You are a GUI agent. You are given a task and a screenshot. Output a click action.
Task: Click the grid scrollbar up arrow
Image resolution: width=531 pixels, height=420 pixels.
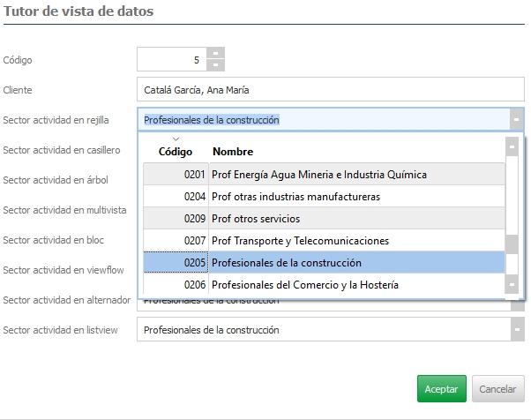512,146
